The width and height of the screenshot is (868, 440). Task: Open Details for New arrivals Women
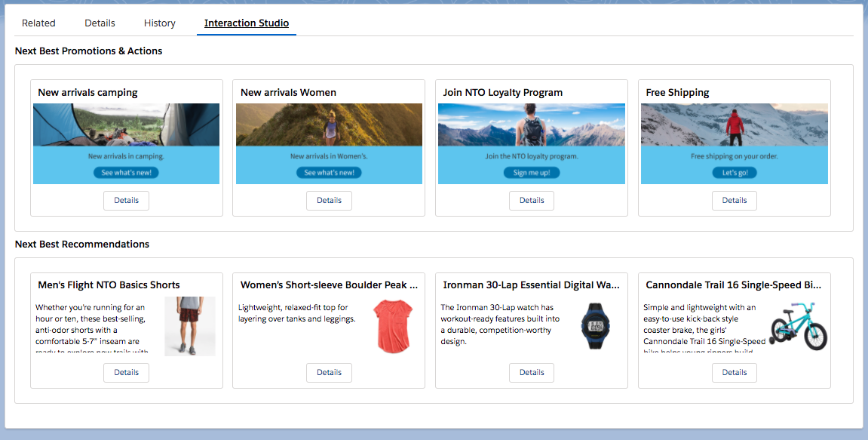329,201
